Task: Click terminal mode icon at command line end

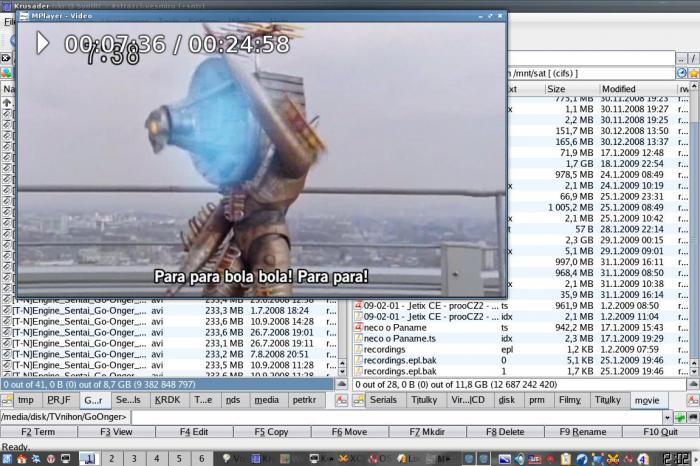Action: tap(693, 417)
